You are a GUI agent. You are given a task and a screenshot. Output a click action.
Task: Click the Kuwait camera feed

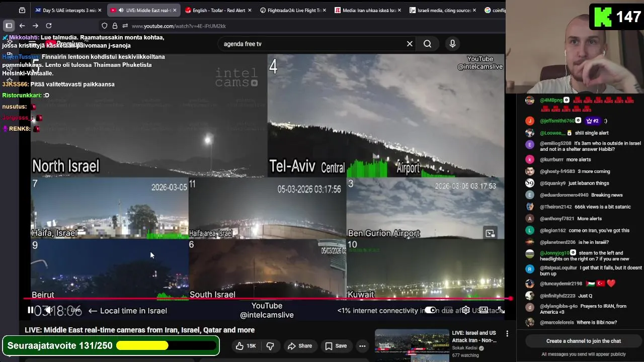[425, 269]
